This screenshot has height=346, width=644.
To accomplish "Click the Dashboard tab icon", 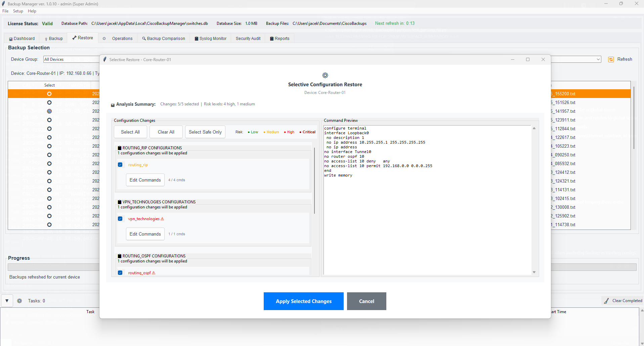I will tap(11, 39).
